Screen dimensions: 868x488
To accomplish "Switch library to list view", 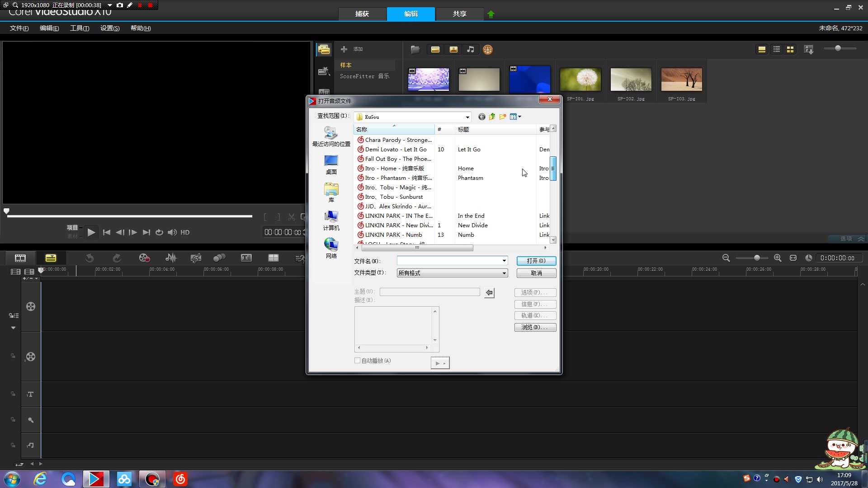I will 777,49.
